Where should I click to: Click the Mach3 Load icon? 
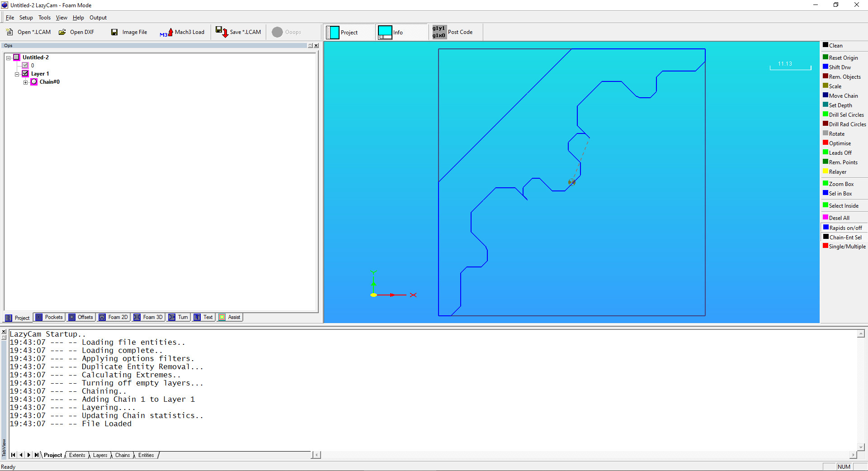166,33
